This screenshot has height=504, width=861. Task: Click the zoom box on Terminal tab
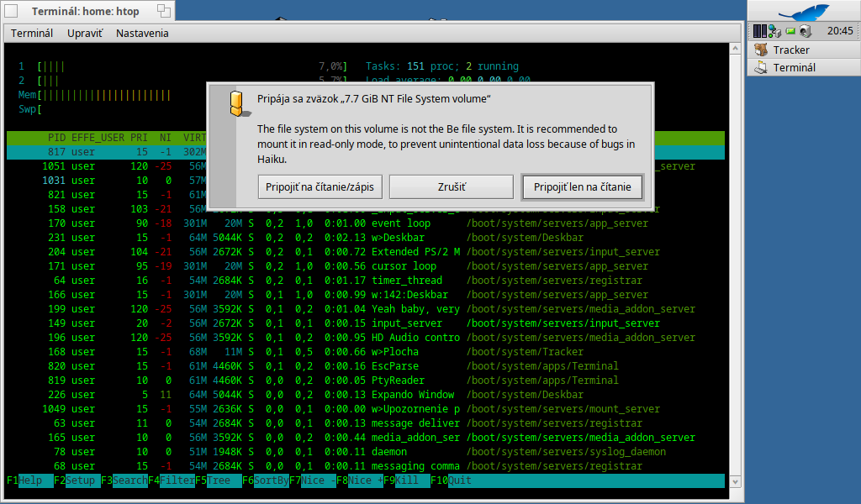(x=164, y=10)
